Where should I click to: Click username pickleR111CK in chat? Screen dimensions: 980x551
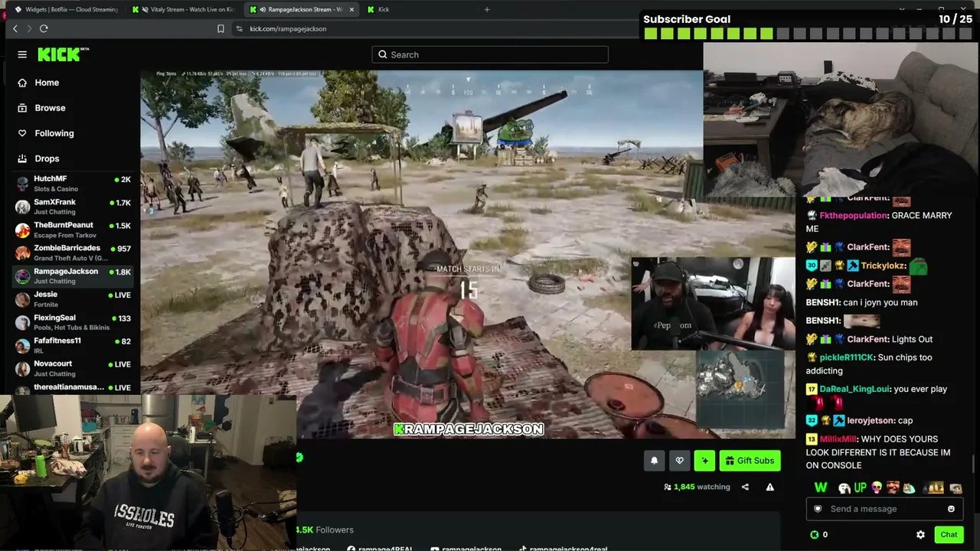[846, 357]
